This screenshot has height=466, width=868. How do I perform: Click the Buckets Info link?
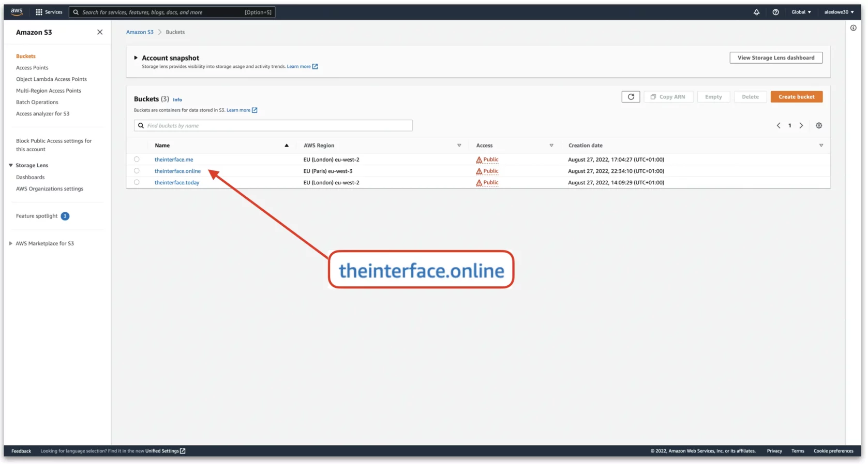(x=177, y=100)
